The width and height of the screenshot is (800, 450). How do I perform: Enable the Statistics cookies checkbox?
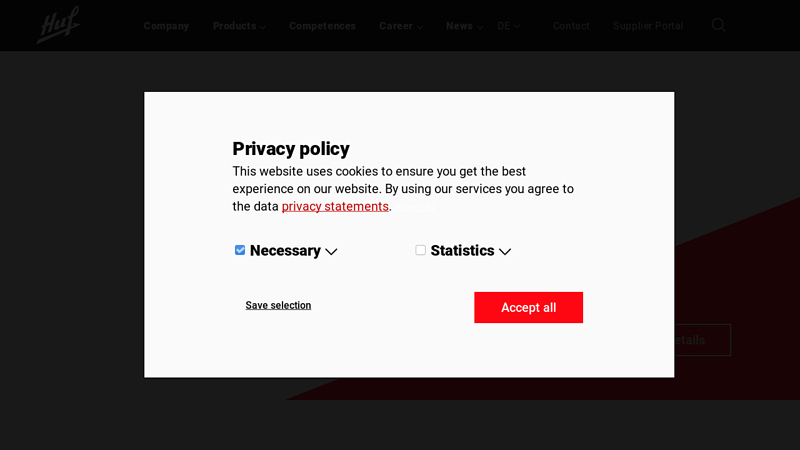coord(421,250)
